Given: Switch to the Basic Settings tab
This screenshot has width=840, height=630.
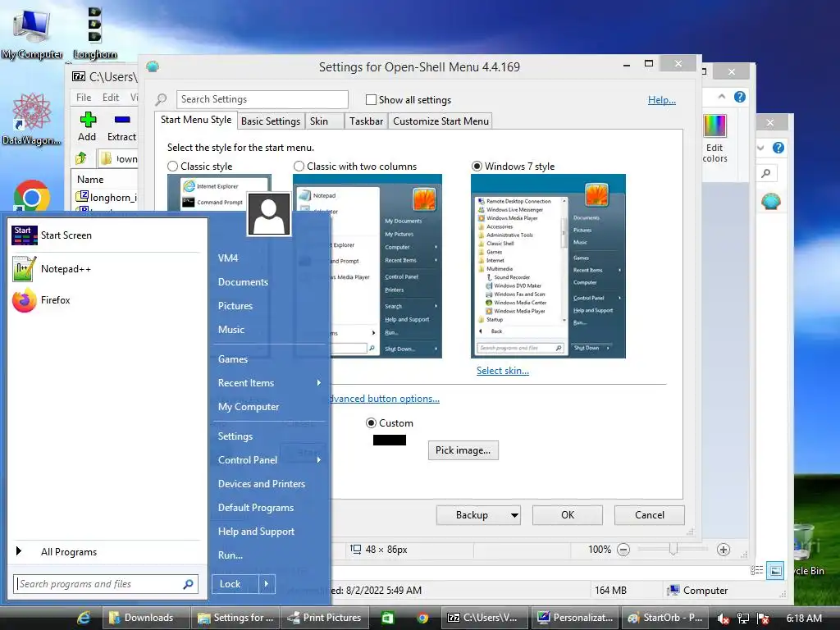Looking at the screenshot, I should pos(271,121).
